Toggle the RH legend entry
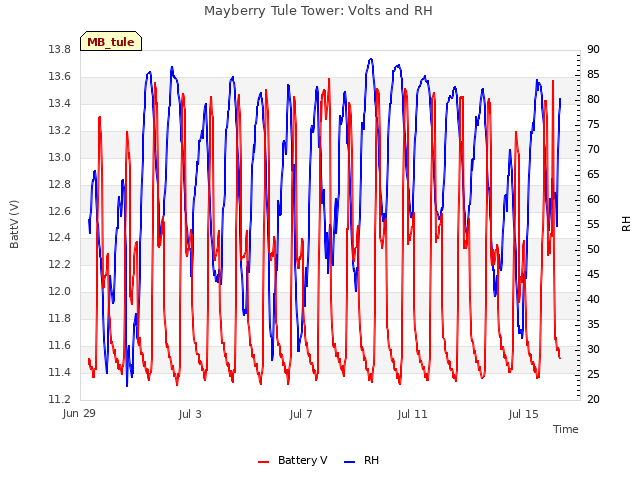Viewport: 640px width, 480px height. point(362,460)
